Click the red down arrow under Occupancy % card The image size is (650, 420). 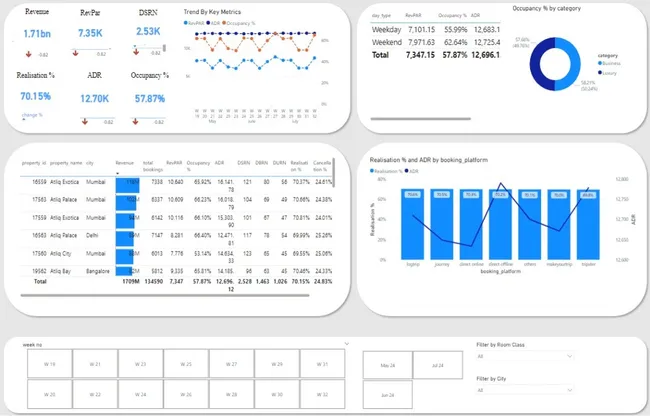[x=135, y=121]
